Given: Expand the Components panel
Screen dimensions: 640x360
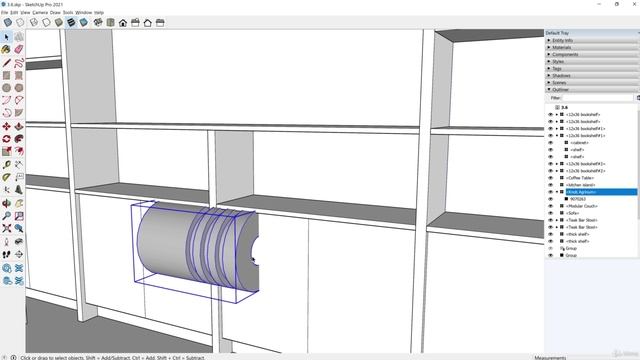Looking at the screenshot, I should [592, 54].
